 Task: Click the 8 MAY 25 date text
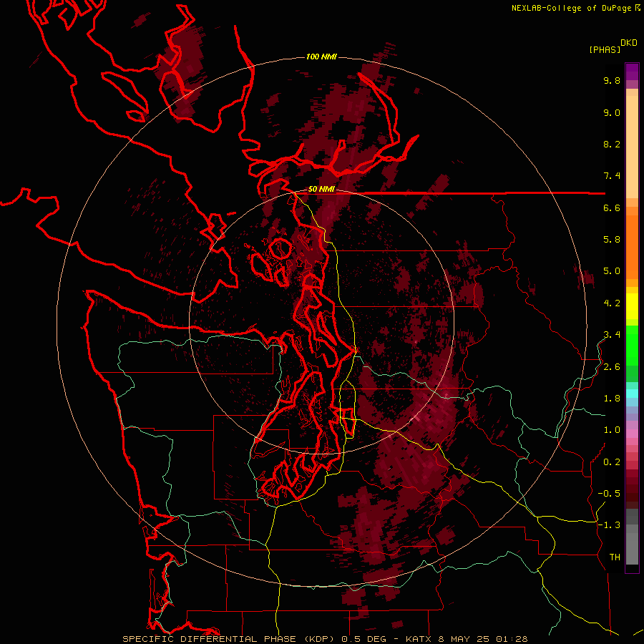coord(464,639)
